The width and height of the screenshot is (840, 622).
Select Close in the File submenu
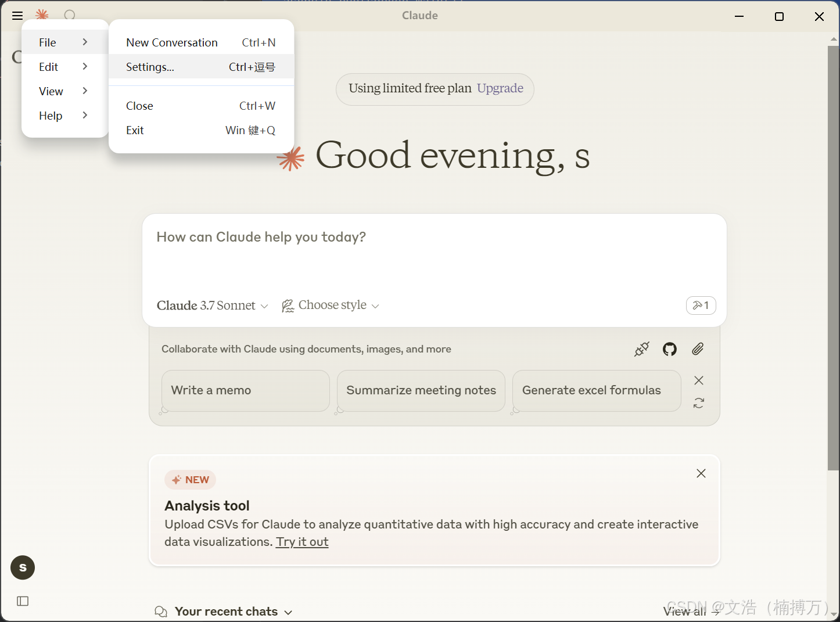tap(201, 106)
